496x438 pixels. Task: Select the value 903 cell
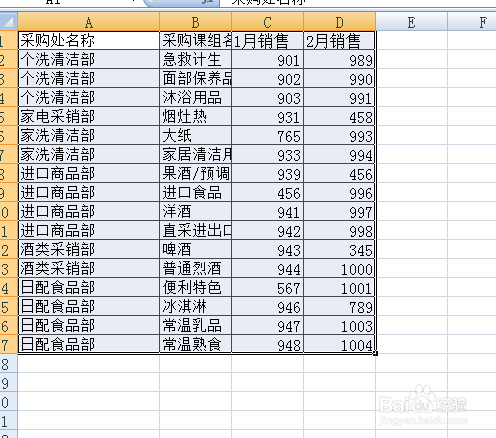tap(268, 98)
